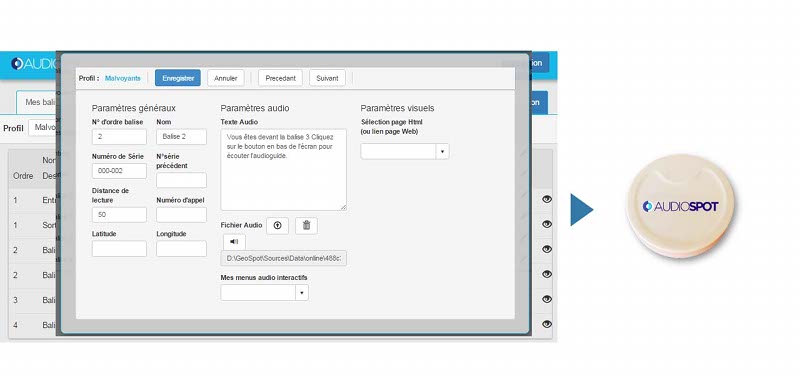Toggle eye icon for the Sort row
Screen dimensions: 800x375
[547, 224]
